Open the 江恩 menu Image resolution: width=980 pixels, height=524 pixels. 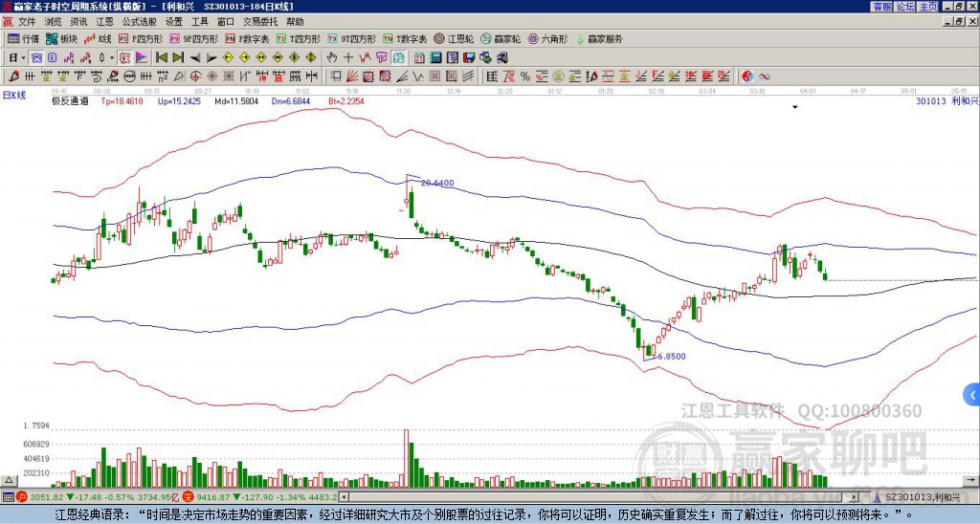pos(105,22)
